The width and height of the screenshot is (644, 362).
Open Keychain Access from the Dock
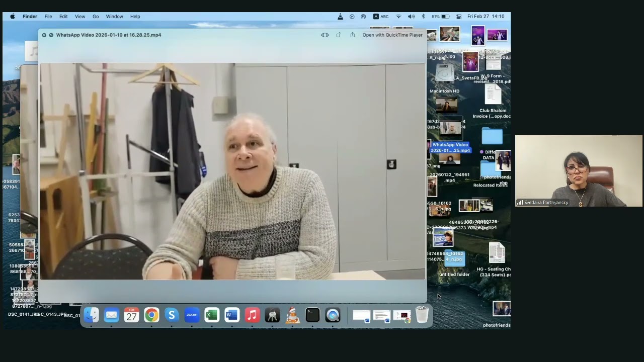coord(272,315)
